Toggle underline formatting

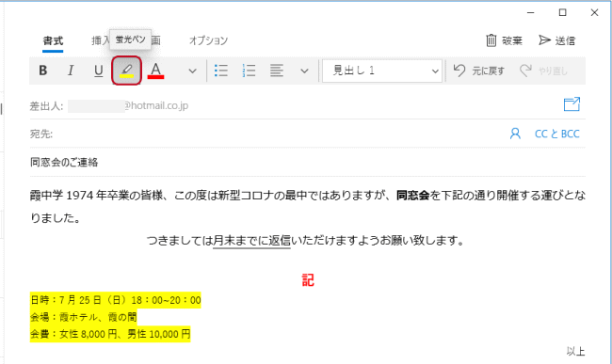click(98, 71)
